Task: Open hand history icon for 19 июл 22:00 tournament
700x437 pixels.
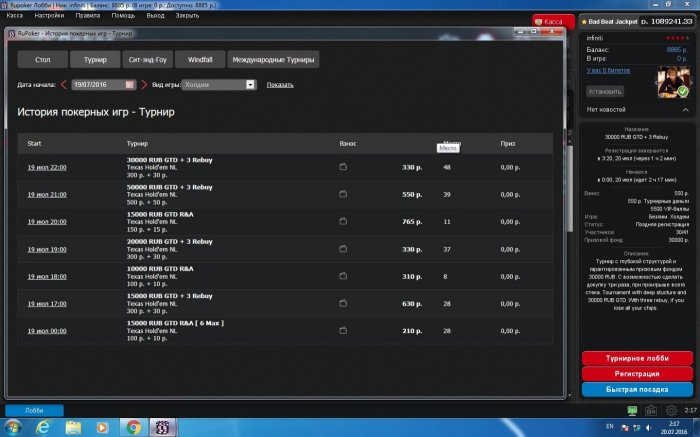Action: tap(343, 167)
